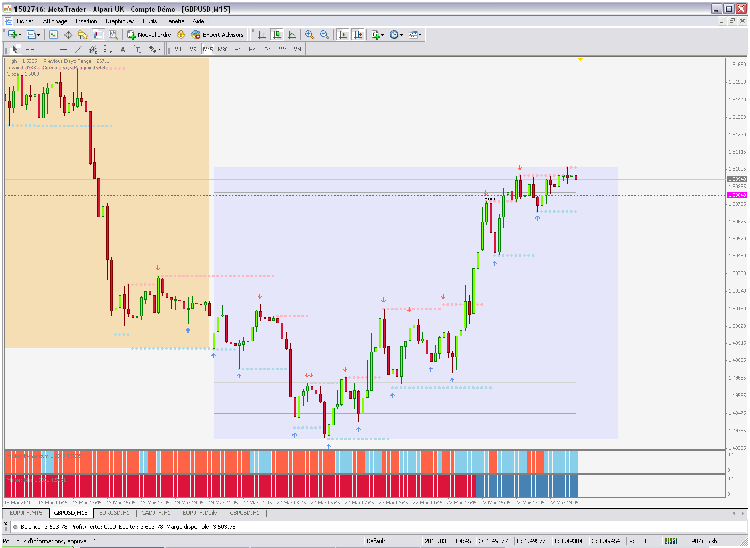Select the Text Label tool marked T
The height and width of the screenshot is (548, 750).
point(138,49)
